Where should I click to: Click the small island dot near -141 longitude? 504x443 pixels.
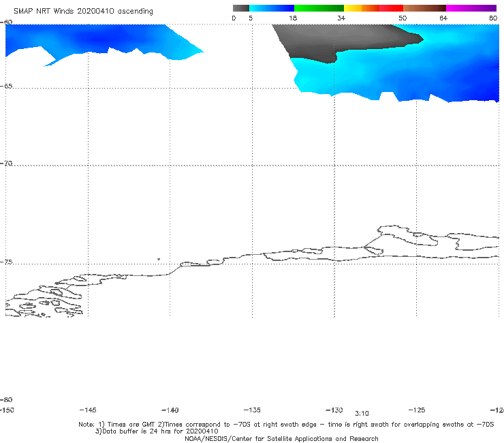pos(159,259)
